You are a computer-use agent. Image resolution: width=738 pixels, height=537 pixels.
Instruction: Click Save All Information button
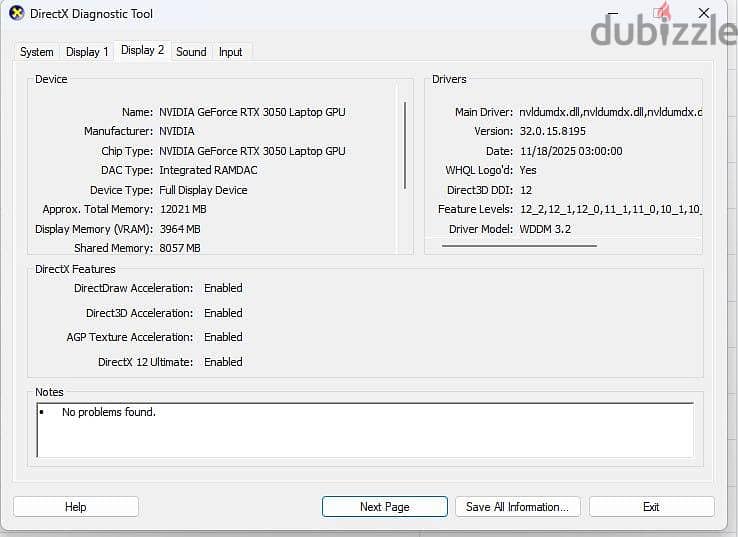pyautogui.click(x=517, y=507)
